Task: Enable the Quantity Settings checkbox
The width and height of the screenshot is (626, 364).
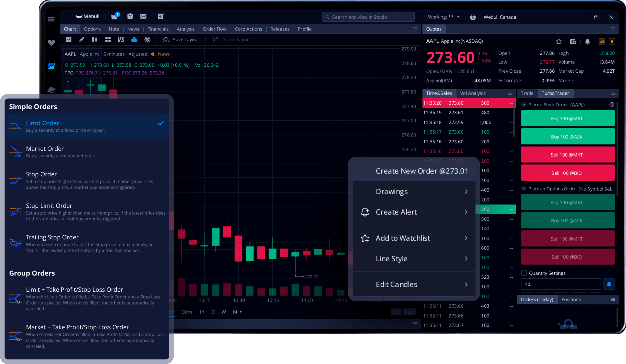Action: tap(524, 273)
